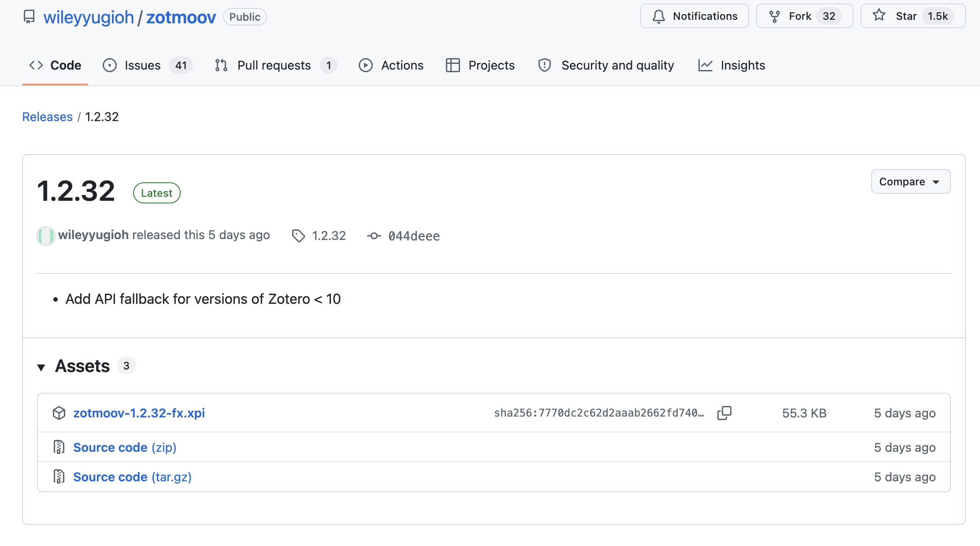The height and width of the screenshot is (546, 980).
Task: Click the tag icon next to 1.2.32
Action: [x=298, y=236]
